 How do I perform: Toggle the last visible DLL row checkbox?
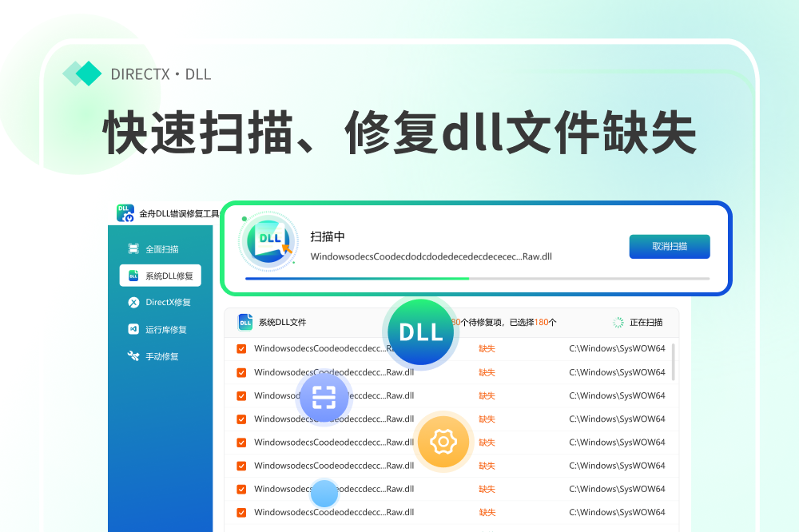[241, 512]
